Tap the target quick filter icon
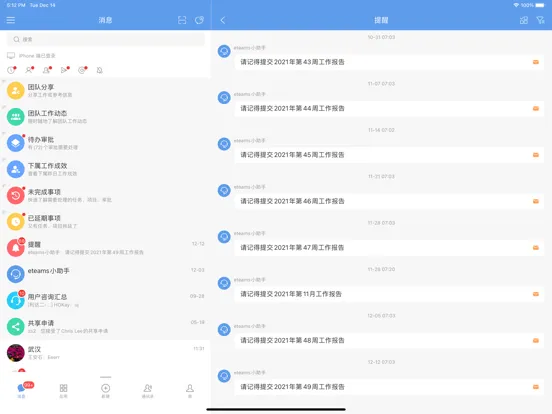This screenshot has width=552, height=414. pos(82,70)
